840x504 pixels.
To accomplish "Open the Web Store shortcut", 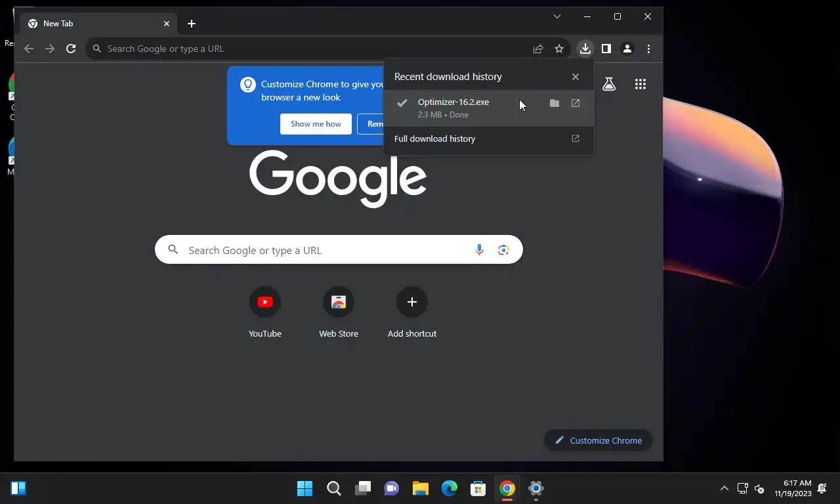I will pyautogui.click(x=339, y=313).
